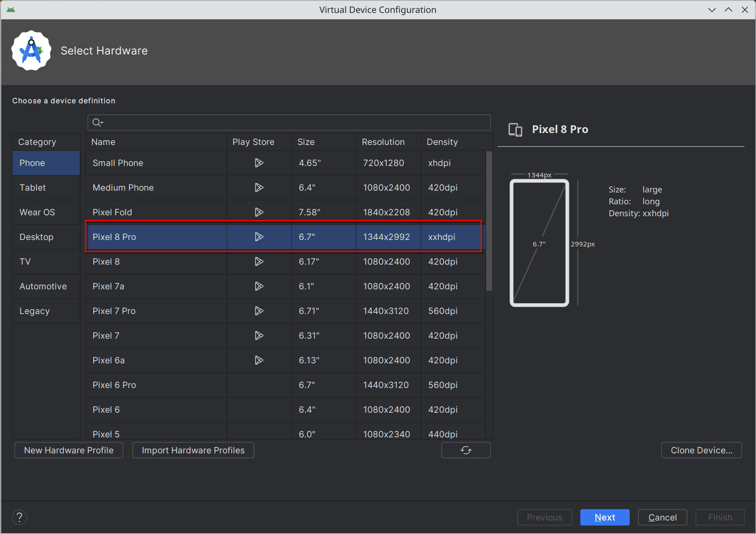The height and width of the screenshot is (534, 756).
Task: Sort by the Play Store column header
Action: pyautogui.click(x=259, y=142)
